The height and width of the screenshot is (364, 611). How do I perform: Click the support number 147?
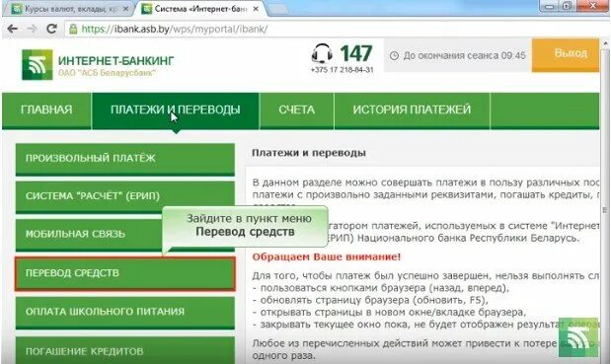[x=356, y=53]
